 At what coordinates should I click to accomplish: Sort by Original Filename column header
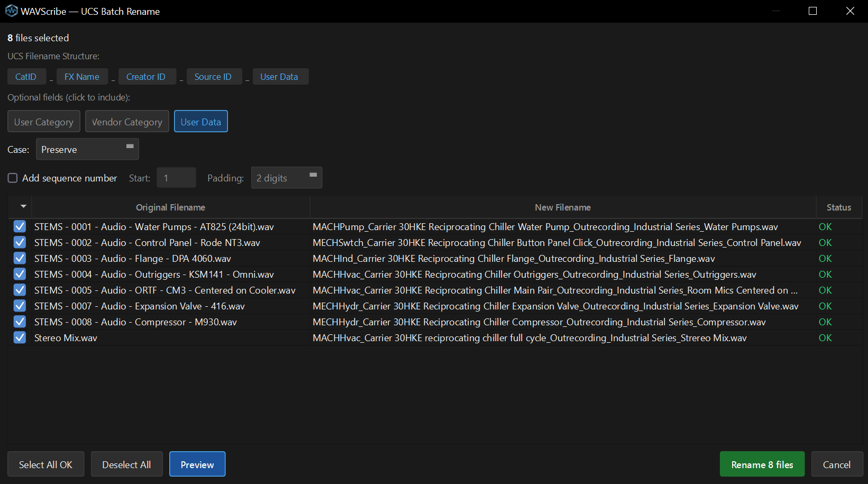click(x=170, y=207)
